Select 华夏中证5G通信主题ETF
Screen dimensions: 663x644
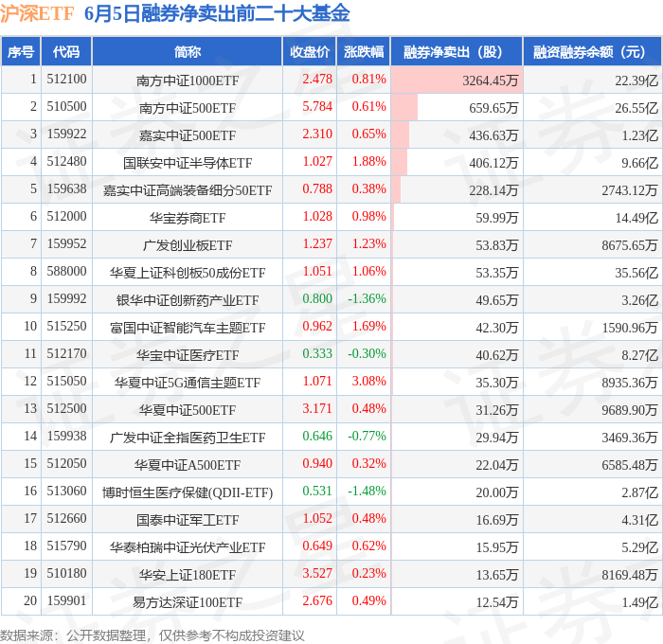click(188, 383)
